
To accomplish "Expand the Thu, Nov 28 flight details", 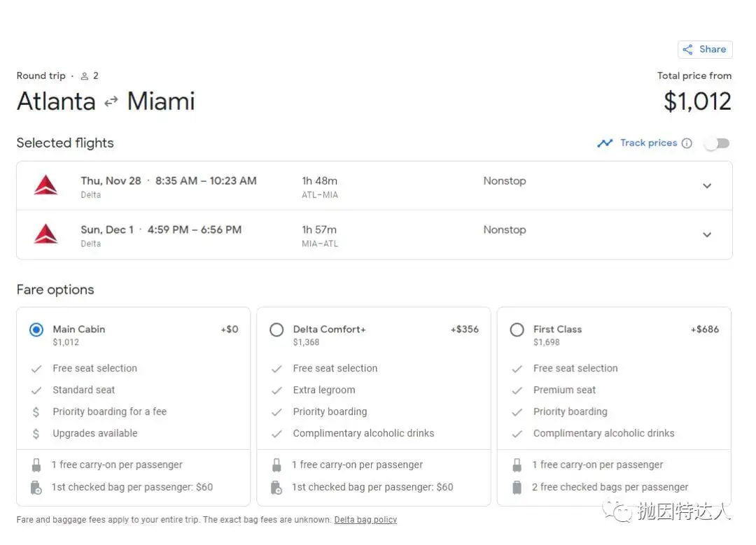I will tap(707, 186).
